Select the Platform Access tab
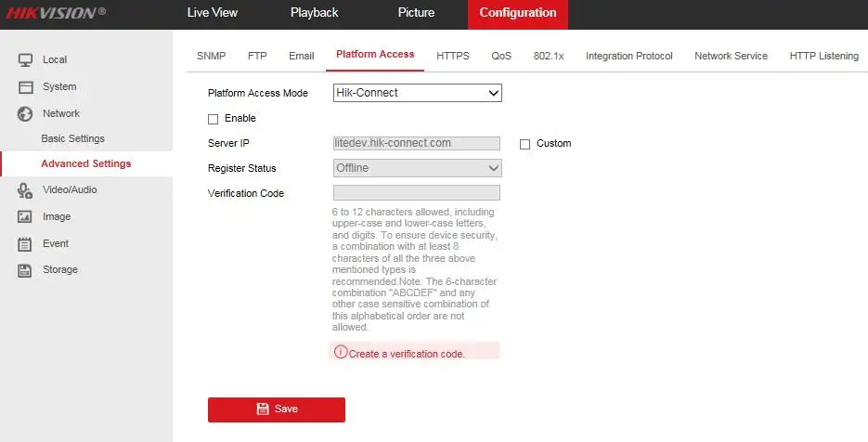868x442 pixels. (x=375, y=54)
